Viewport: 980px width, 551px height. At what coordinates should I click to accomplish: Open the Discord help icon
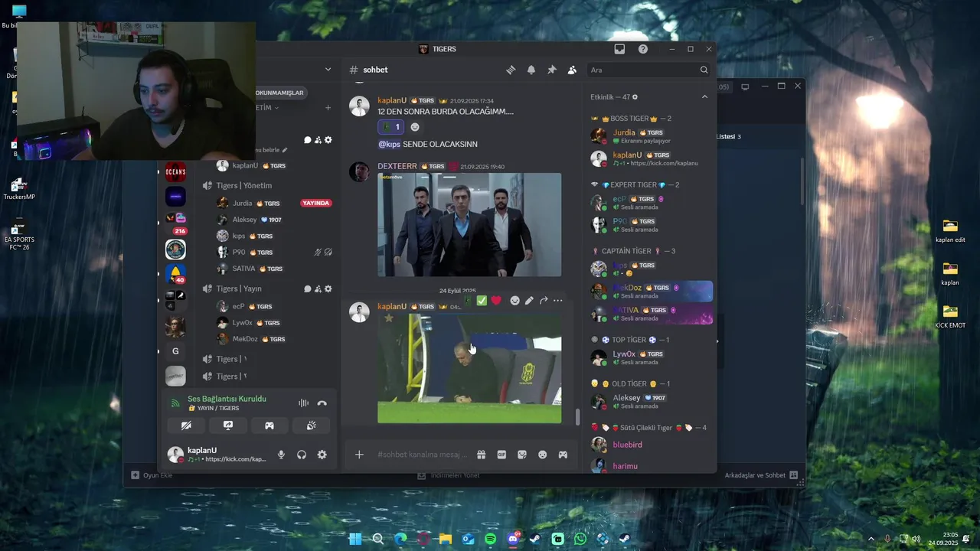point(643,49)
